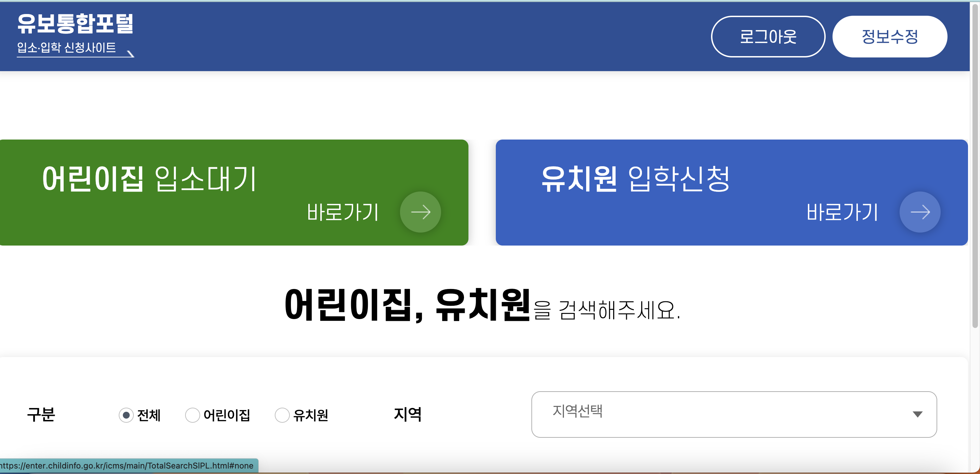Open the 유치원 입학신청 heading

click(x=636, y=179)
